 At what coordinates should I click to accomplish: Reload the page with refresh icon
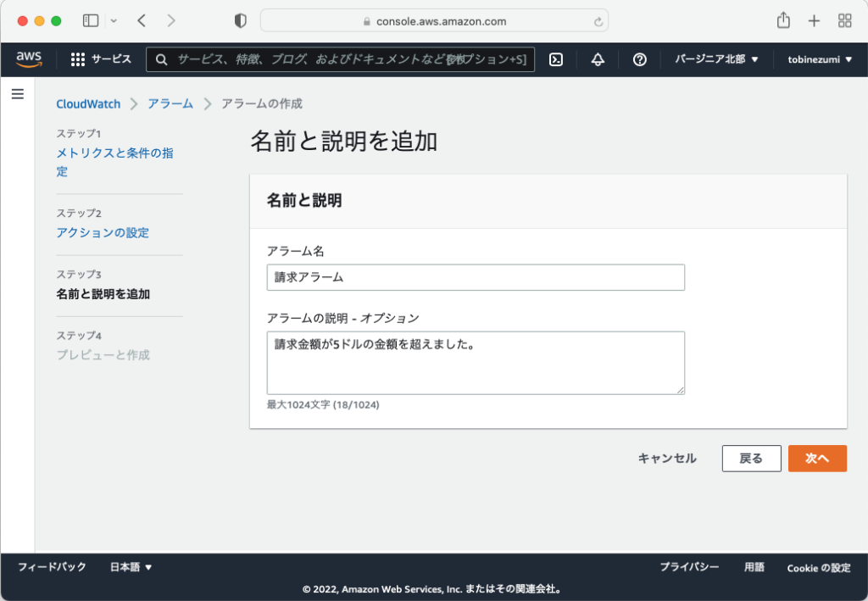(x=598, y=21)
